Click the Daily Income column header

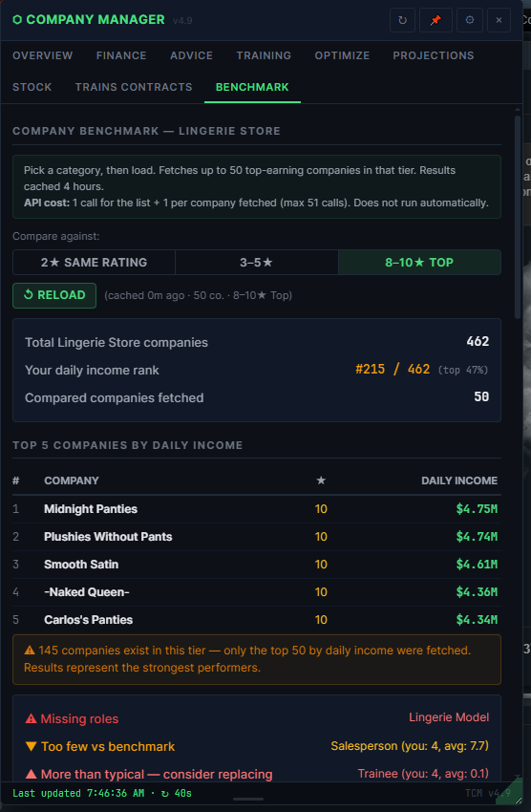(459, 481)
